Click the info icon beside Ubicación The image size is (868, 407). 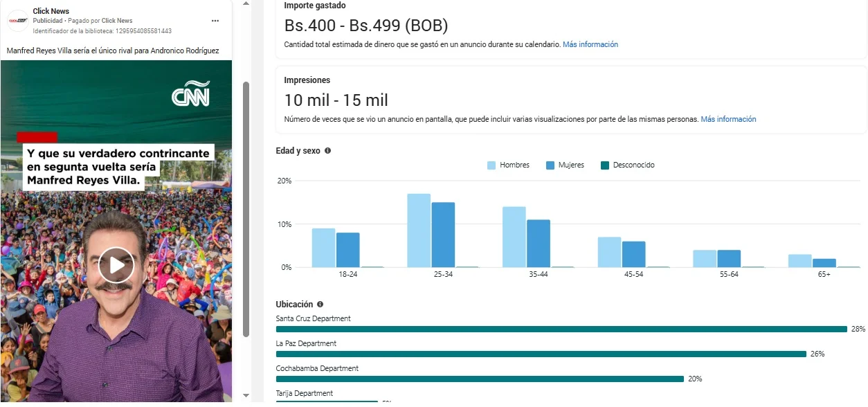coord(320,305)
